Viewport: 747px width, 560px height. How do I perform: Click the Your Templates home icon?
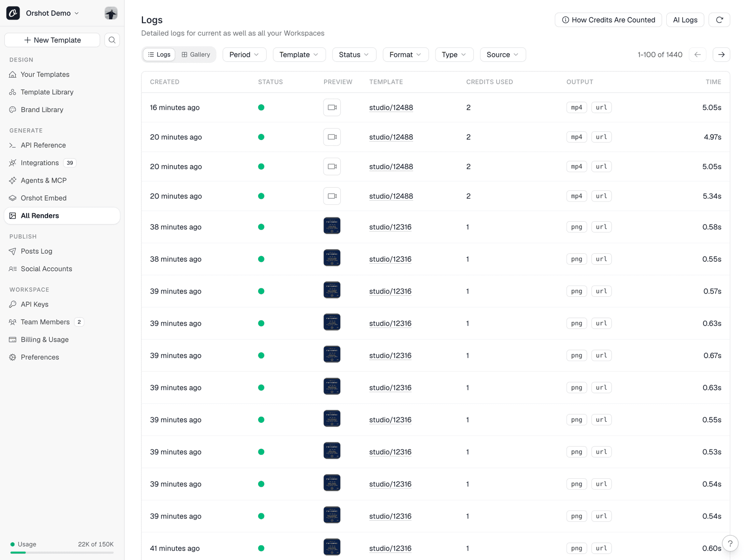13,74
